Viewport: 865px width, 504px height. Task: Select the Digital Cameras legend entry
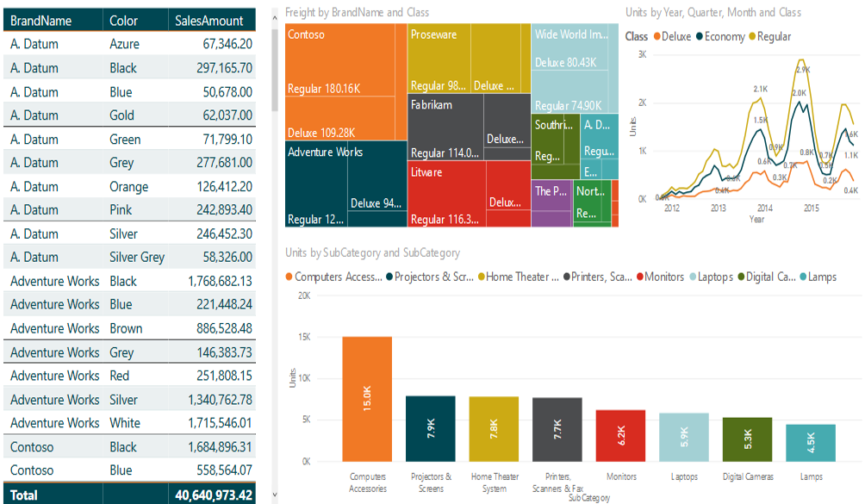(767, 277)
